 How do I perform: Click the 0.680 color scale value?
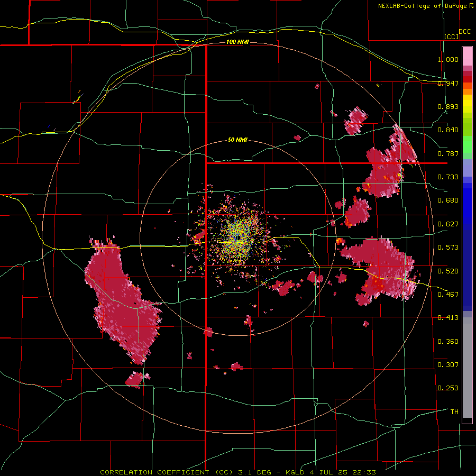click(448, 200)
